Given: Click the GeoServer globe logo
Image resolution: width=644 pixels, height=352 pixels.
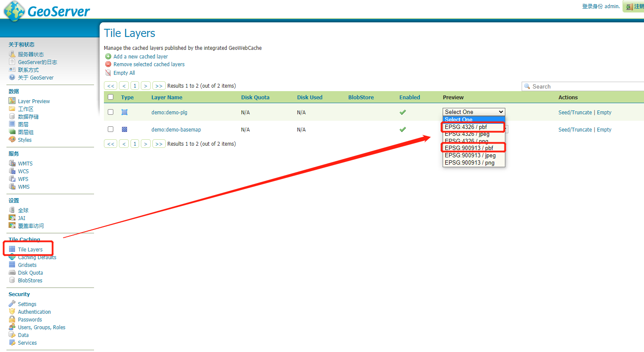Looking at the screenshot, I should (14, 11).
